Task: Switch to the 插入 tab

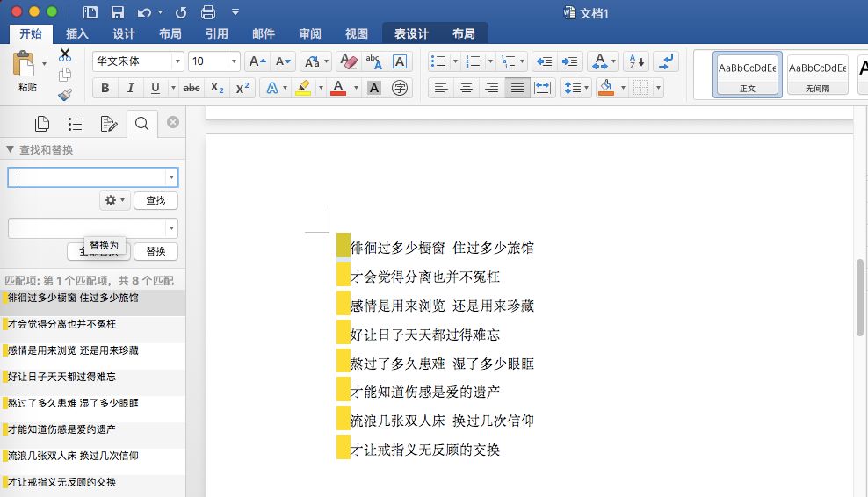Action: [x=77, y=33]
